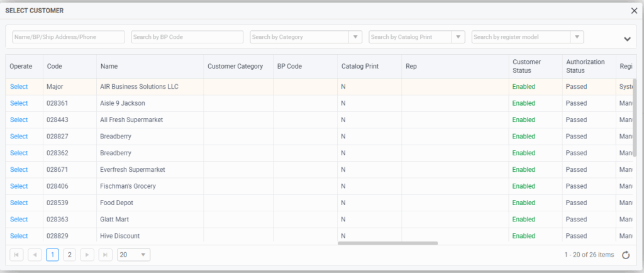Open the Search by Category dropdown
Viewport: 644px width, 273px height.
[x=355, y=37]
